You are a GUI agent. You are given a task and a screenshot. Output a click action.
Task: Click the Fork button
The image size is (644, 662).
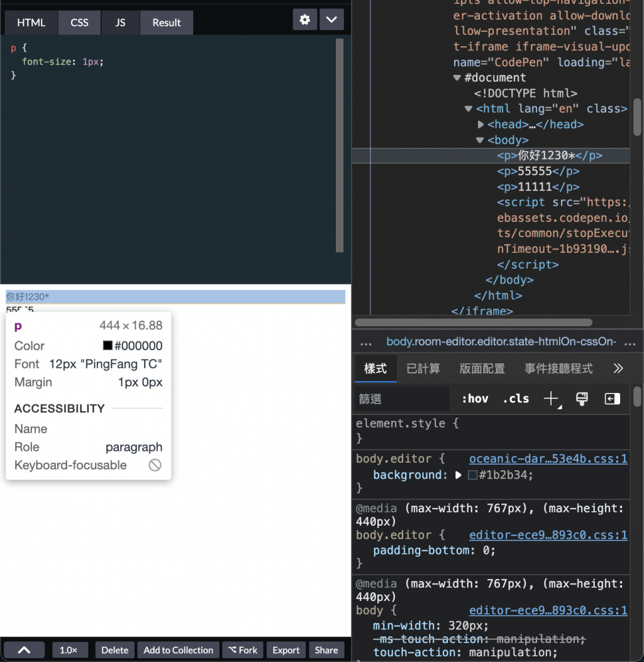(x=243, y=650)
